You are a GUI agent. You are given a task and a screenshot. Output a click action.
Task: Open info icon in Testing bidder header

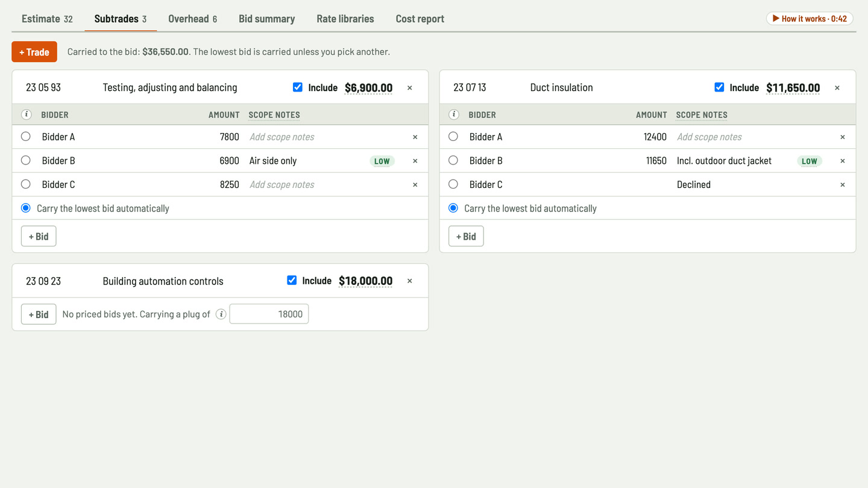(x=27, y=114)
